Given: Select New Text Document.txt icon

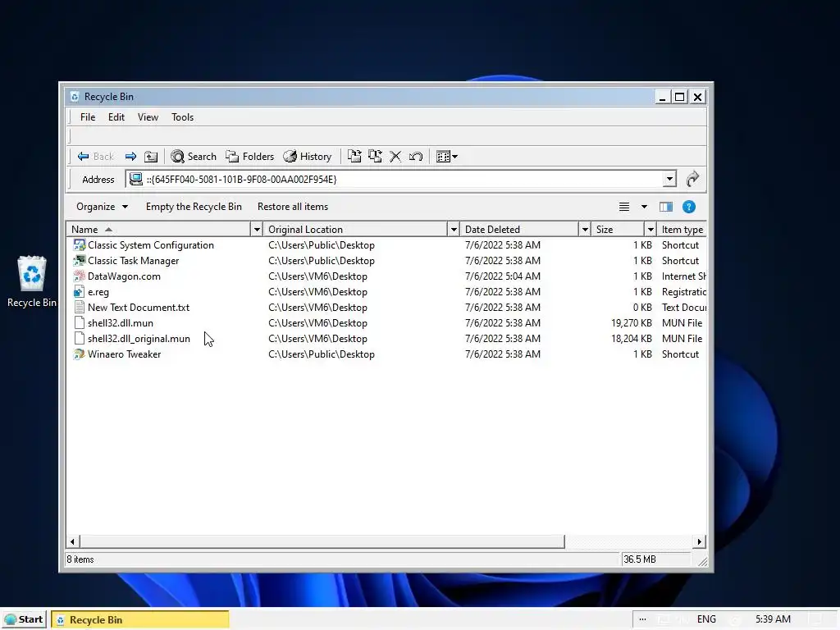Looking at the screenshot, I should click(x=80, y=307).
